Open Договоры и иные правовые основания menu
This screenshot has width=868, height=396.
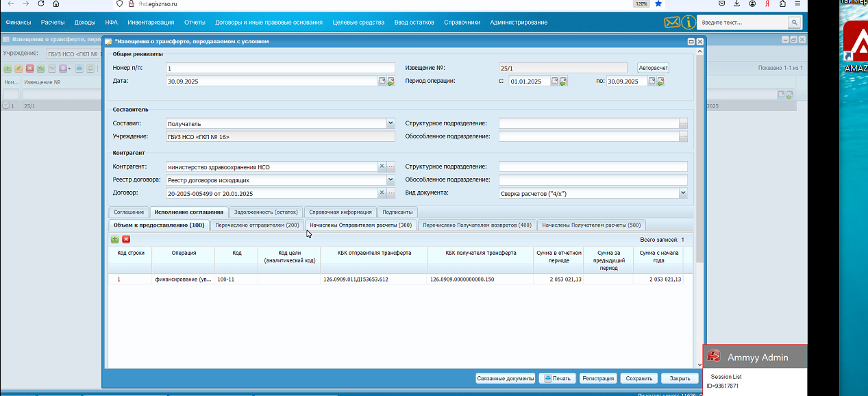(x=269, y=23)
